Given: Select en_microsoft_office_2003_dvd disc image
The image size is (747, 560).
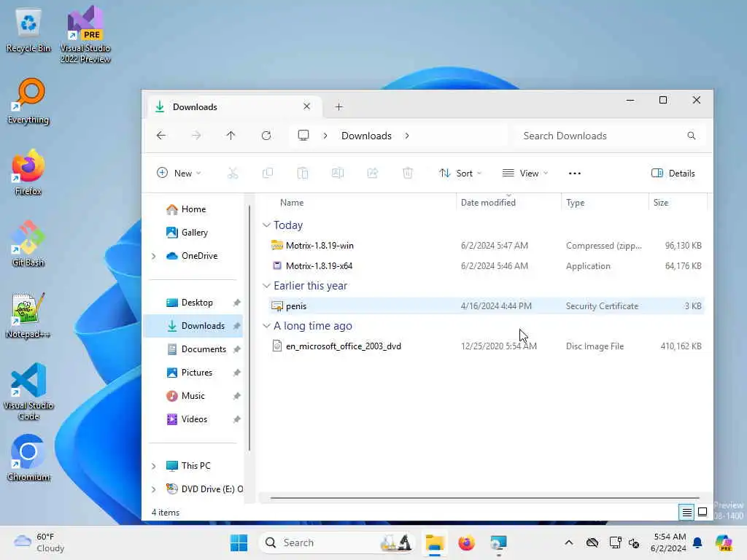Looking at the screenshot, I should click(486, 346).
